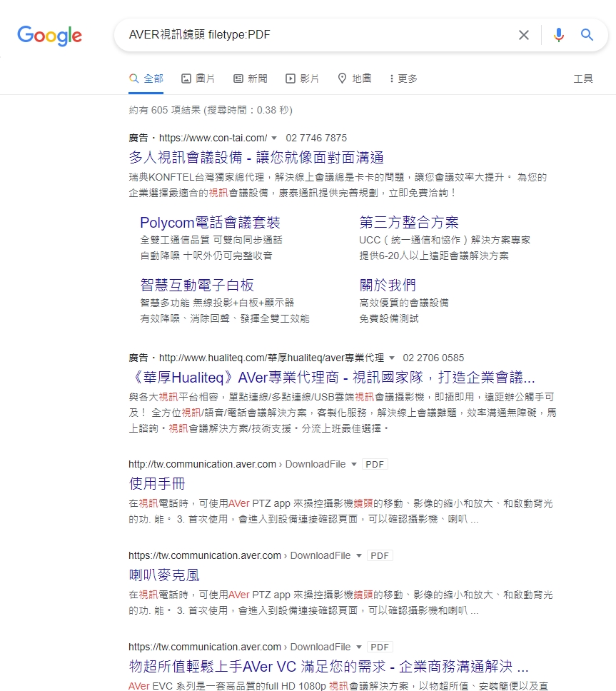Expand the dropdown arrow next to con-tai.com URL
Viewport: 616px width, 691px height.
(274, 138)
